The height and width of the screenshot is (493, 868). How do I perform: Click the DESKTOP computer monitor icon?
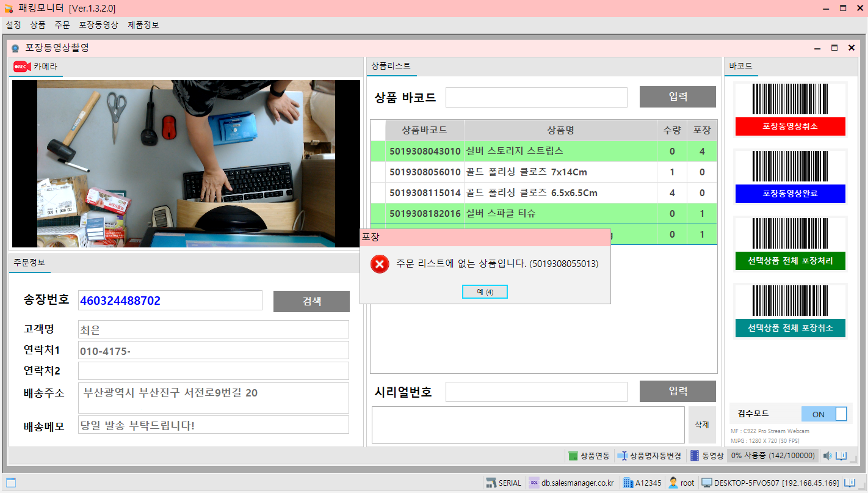[x=707, y=483]
